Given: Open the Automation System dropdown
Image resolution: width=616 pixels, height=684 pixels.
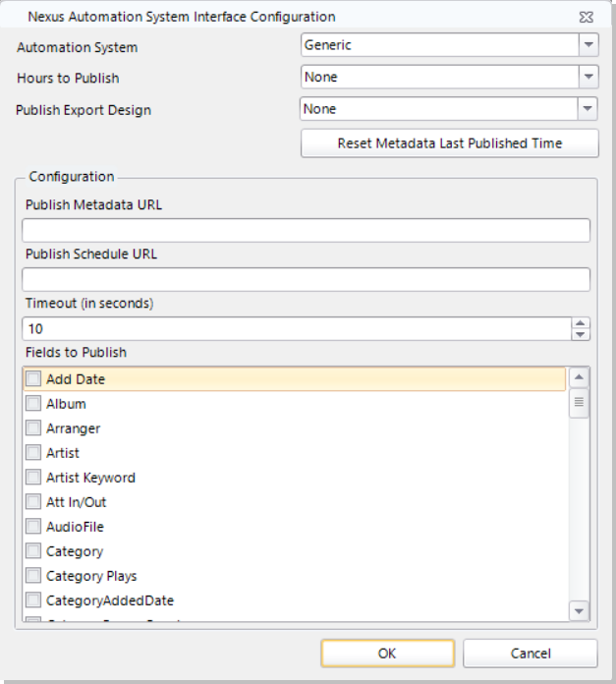Looking at the screenshot, I should (588, 45).
